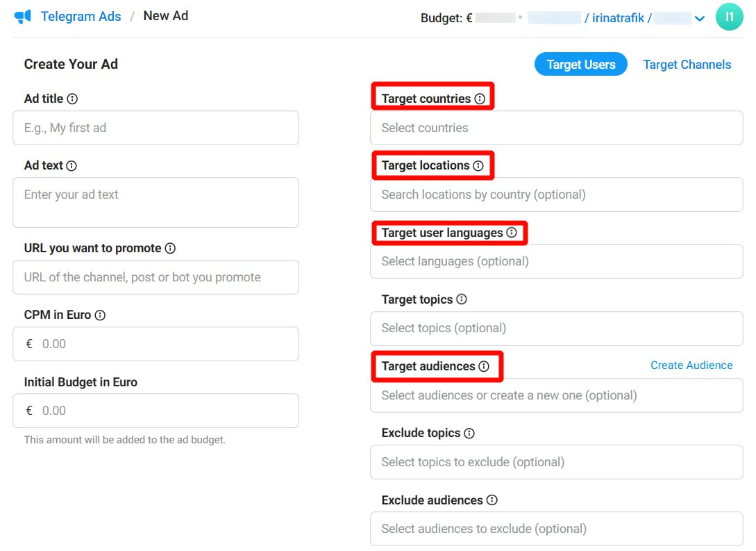Click info icon beside Exclude audiences
The image size is (756, 551).
492,500
